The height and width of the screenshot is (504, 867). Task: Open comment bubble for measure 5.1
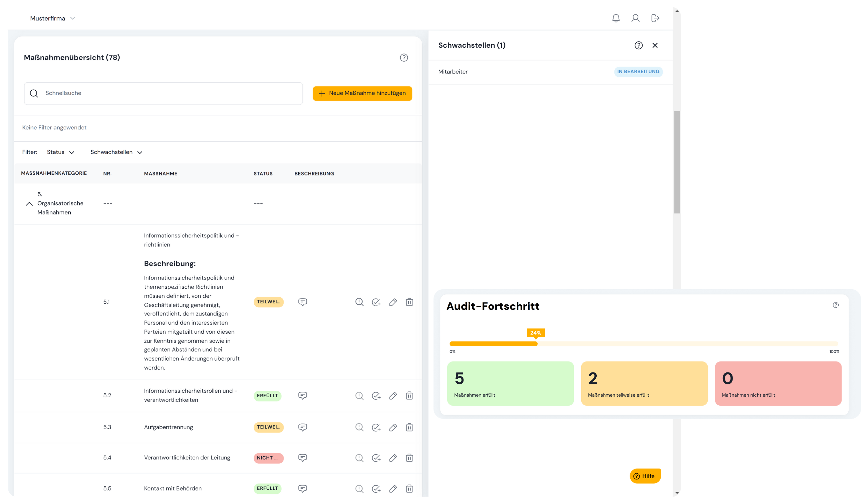click(303, 302)
